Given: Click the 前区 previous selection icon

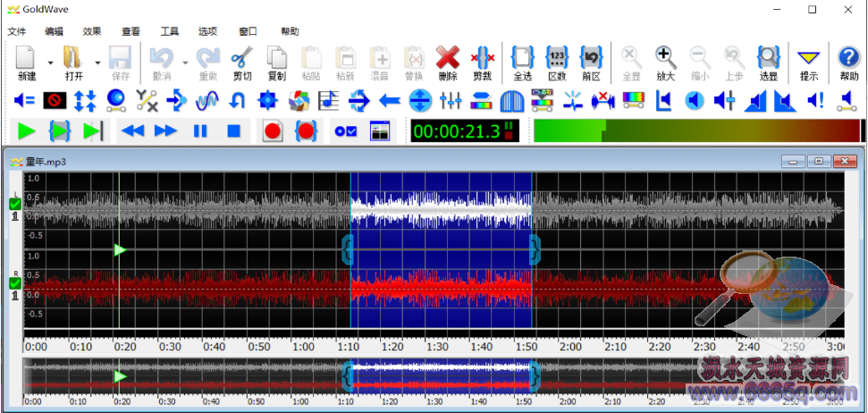Looking at the screenshot, I should 591,57.
